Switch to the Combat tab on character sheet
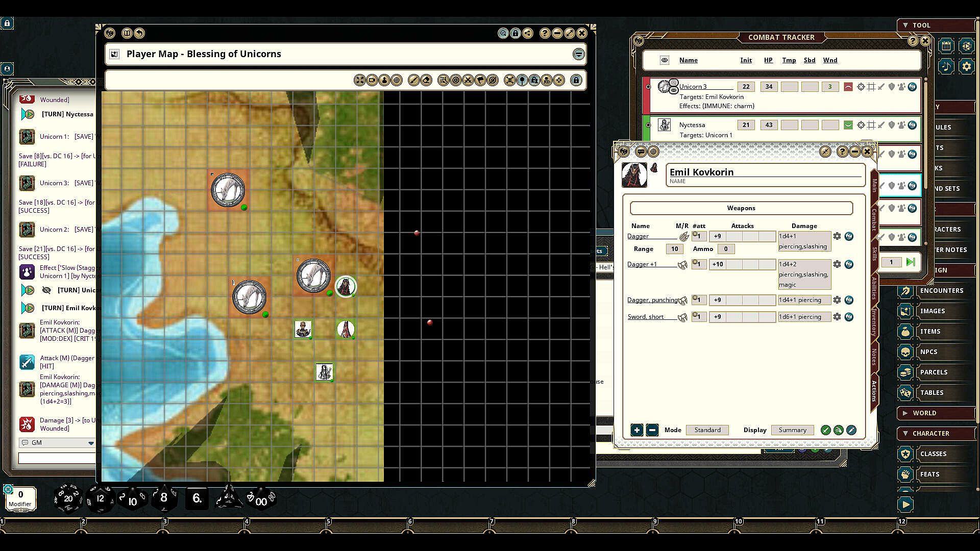Viewport: 980px width, 551px height. pyautogui.click(x=874, y=219)
